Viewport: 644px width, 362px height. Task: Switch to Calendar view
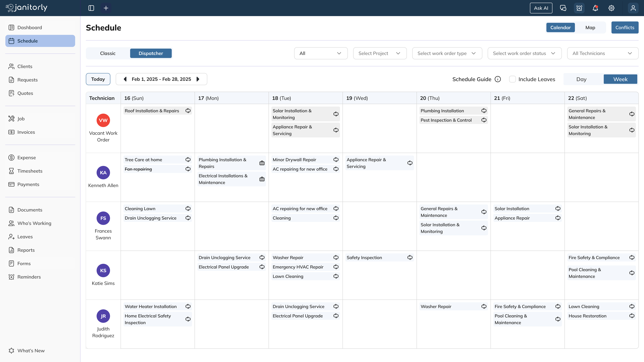[x=560, y=27]
